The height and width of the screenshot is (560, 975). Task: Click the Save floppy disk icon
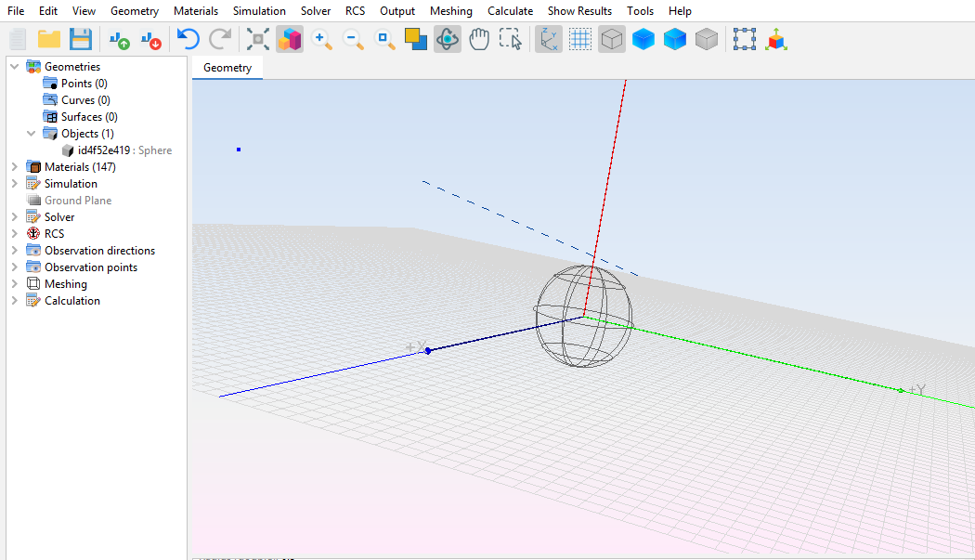tap(81, 39)
